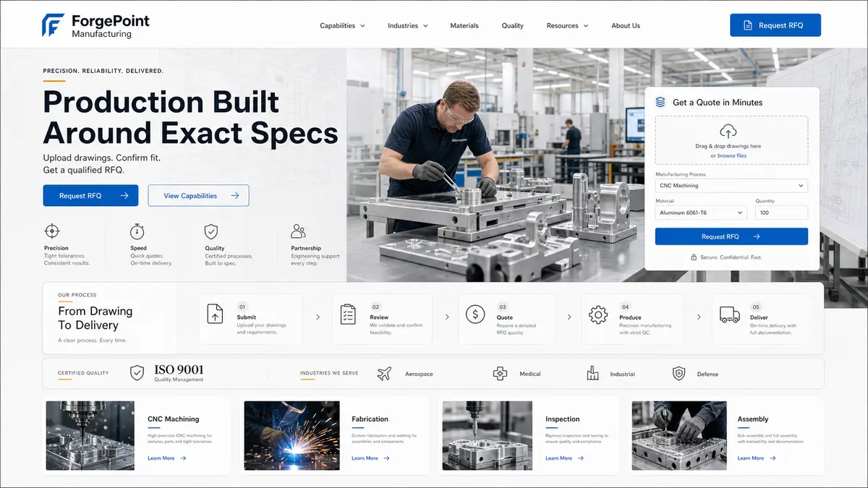The height and width of the screenshot is (488, 868).
Task: Click the chevron between Quote and Produce steps
Action: click(x=569, y=317)
